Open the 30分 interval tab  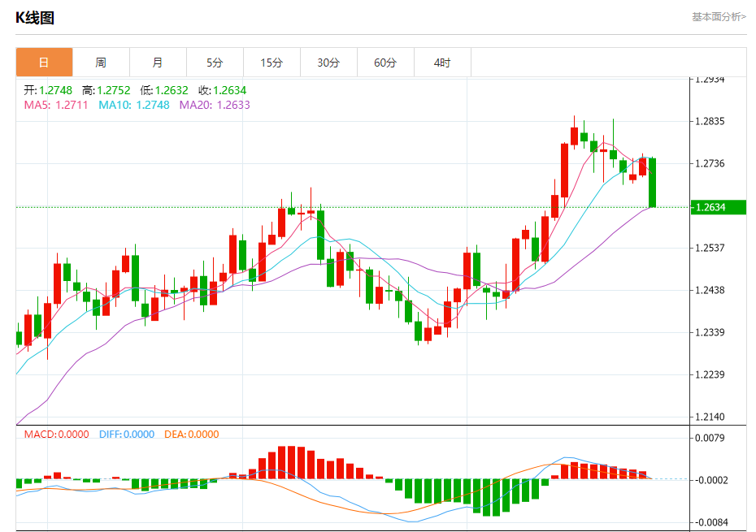pos(328,63)
